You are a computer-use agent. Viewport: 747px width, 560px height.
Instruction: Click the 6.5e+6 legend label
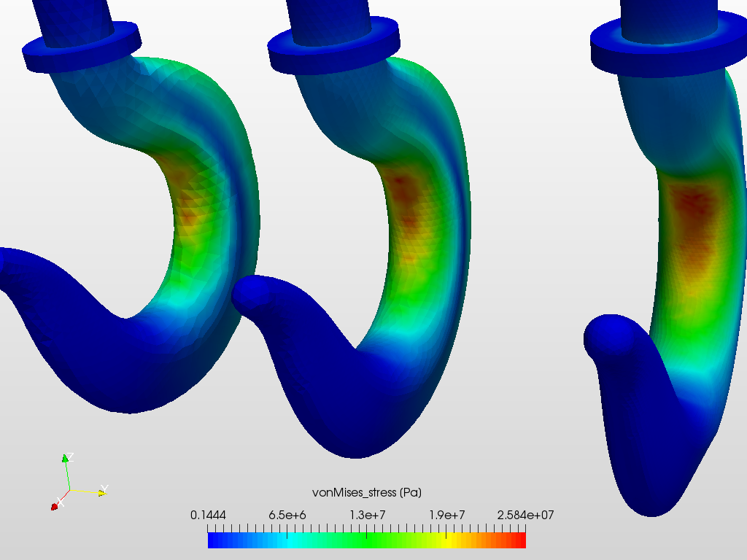click(287, 516)
